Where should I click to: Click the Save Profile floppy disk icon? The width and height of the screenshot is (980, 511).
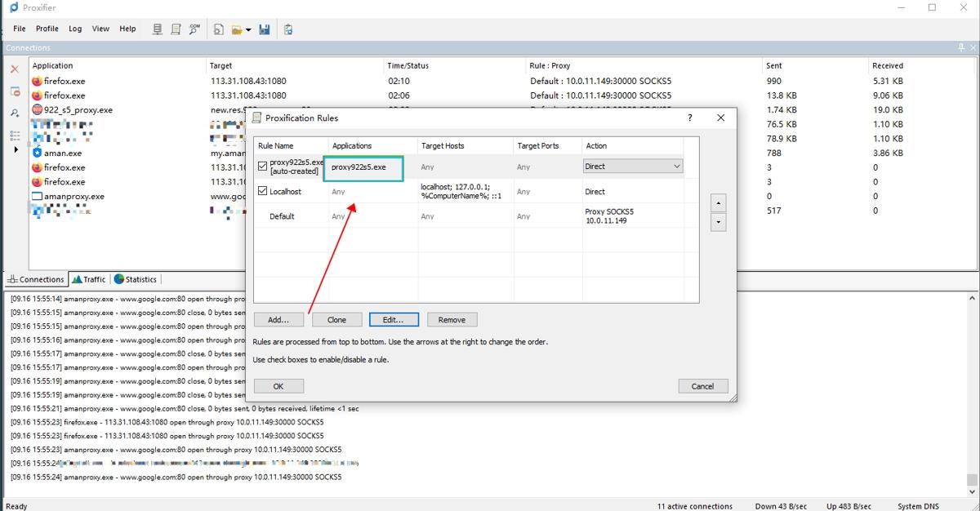coord(265,29)
